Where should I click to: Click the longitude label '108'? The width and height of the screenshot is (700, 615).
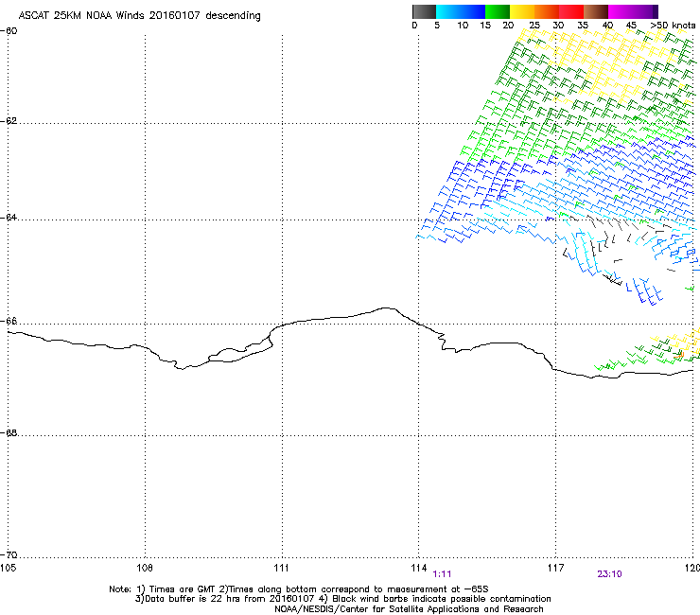click(145, 568)
